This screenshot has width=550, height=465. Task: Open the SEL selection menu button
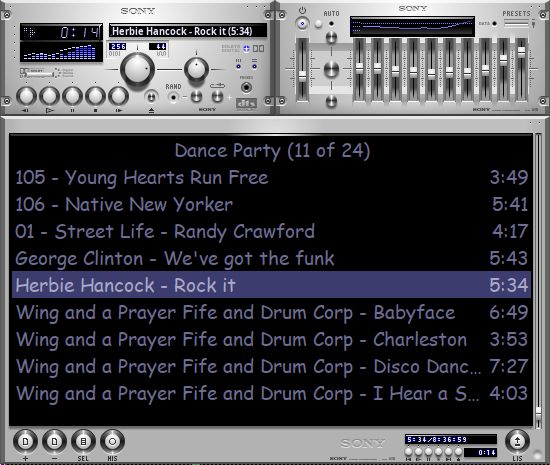[x=83, y=442]
